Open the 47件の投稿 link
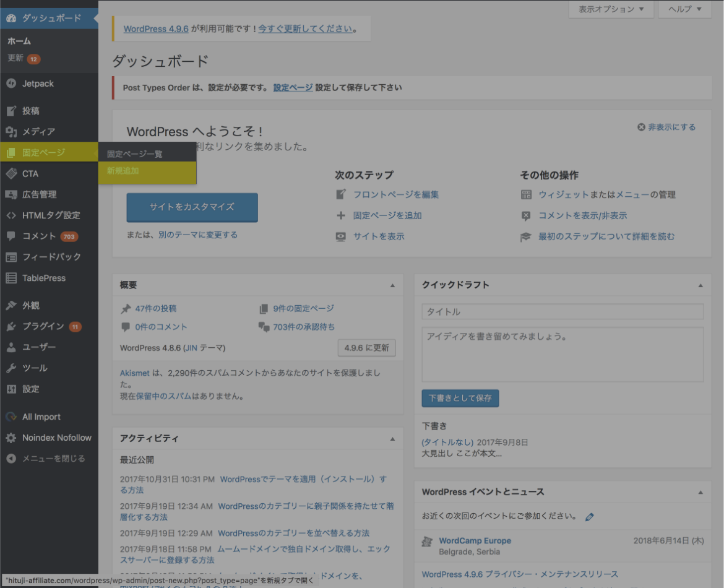Screen dimensions: 724x588 coord(155,309)
